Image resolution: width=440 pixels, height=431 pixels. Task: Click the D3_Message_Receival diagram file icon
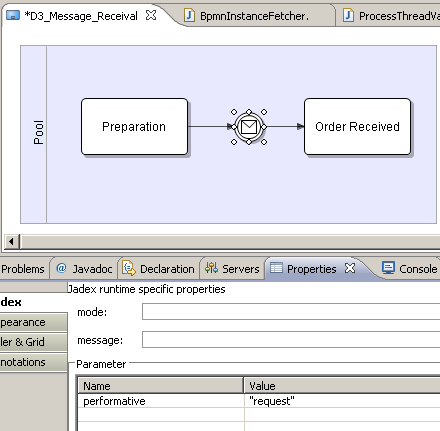click(13, 15)
